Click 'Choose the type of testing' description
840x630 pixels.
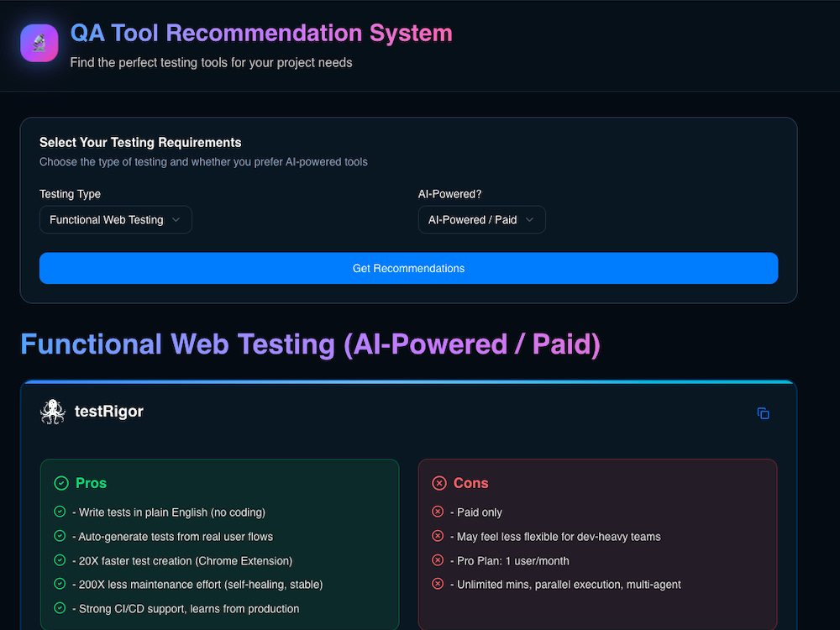tap(203, 162)
